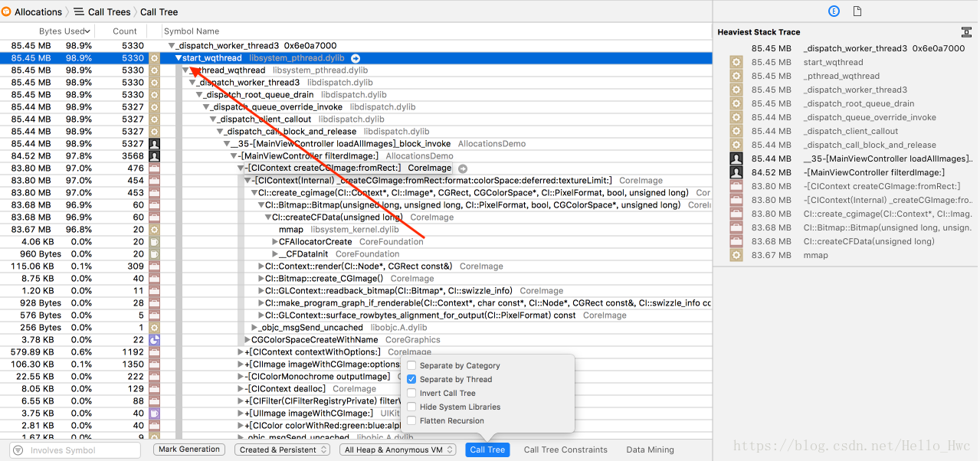The image size is (980, 461).
Task: Expand -[CIContext dealloc] node
Action: 241,389
